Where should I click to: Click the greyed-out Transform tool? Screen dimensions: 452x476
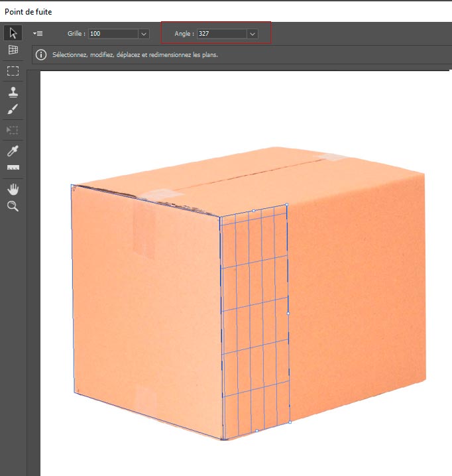pos(13,130)
